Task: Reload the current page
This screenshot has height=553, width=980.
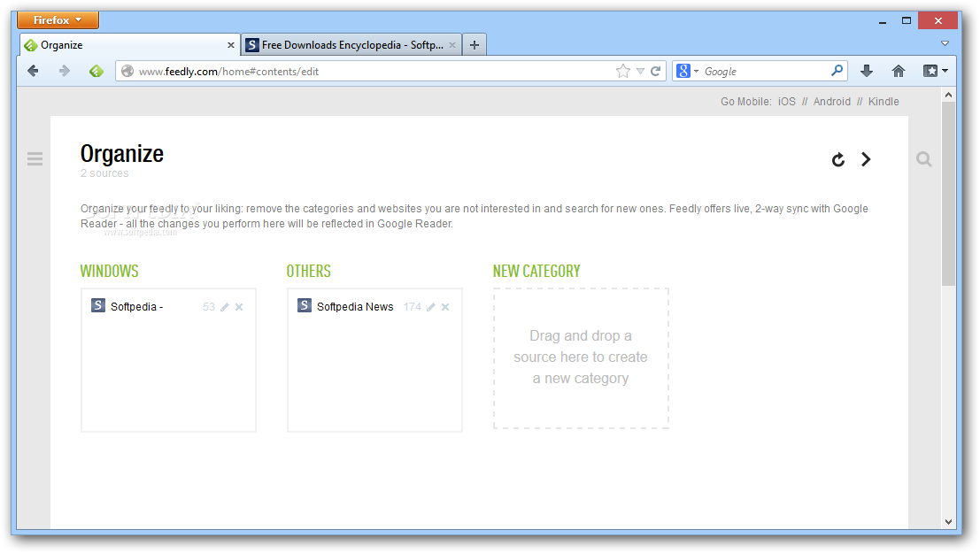Action: coord(655,72)
